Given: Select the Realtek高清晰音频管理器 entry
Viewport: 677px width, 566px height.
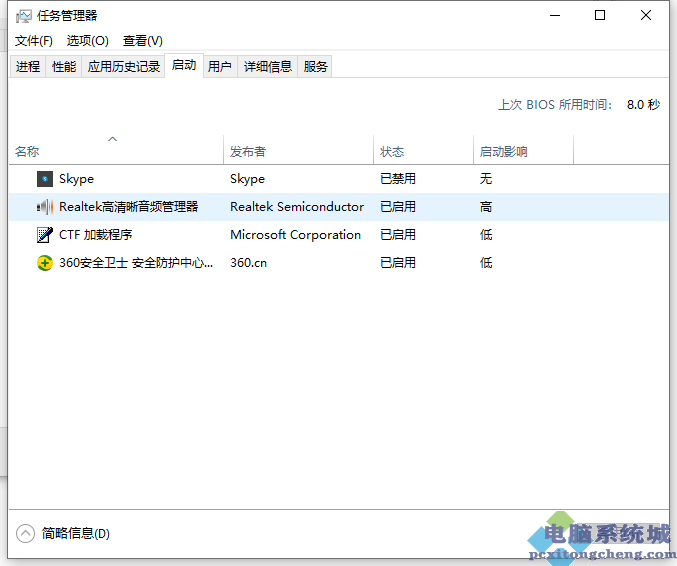Looking at the screenshot, I should tap(129, 207).
